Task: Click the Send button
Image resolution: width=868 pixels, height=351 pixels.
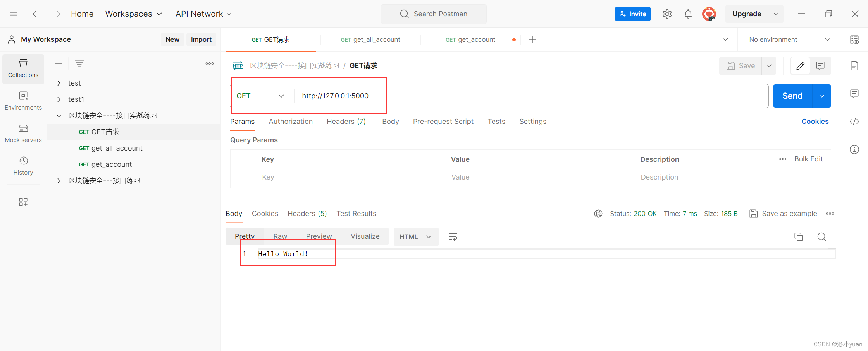Action: click(x=792, y=96)
